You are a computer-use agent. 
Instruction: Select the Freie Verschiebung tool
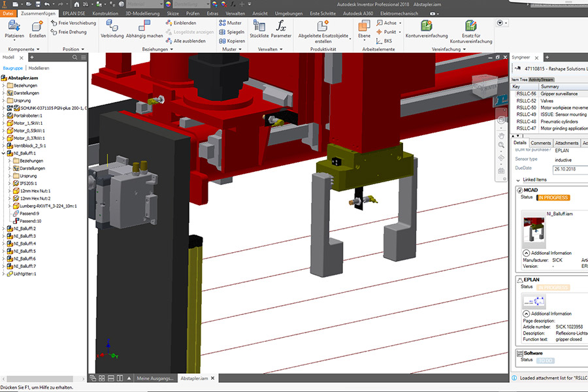(x=73, y=23)
